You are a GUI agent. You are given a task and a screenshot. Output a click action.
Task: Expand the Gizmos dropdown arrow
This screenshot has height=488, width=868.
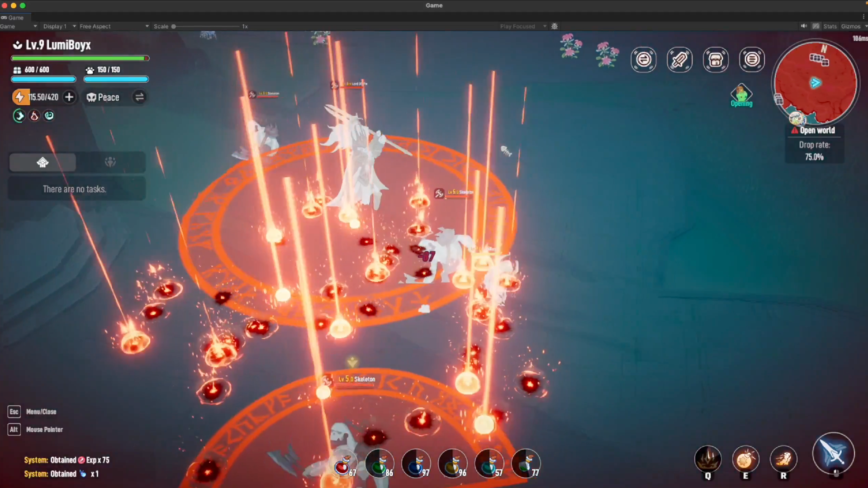pyautogui.click(x=865, y=26)
